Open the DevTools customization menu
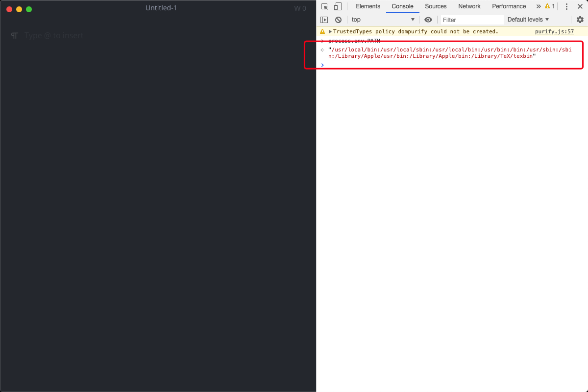This screenshot has width=588, height=392. (x=566, y=6)
